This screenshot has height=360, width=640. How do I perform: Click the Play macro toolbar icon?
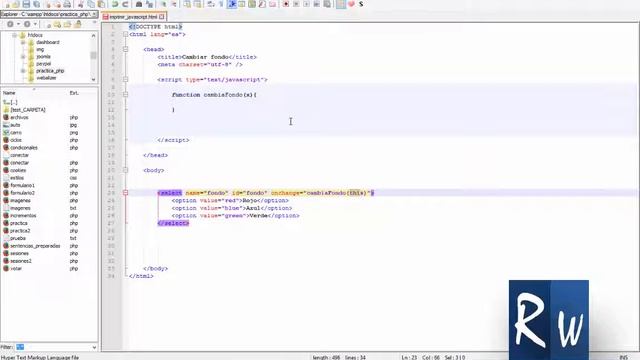[x=306, y=4]
